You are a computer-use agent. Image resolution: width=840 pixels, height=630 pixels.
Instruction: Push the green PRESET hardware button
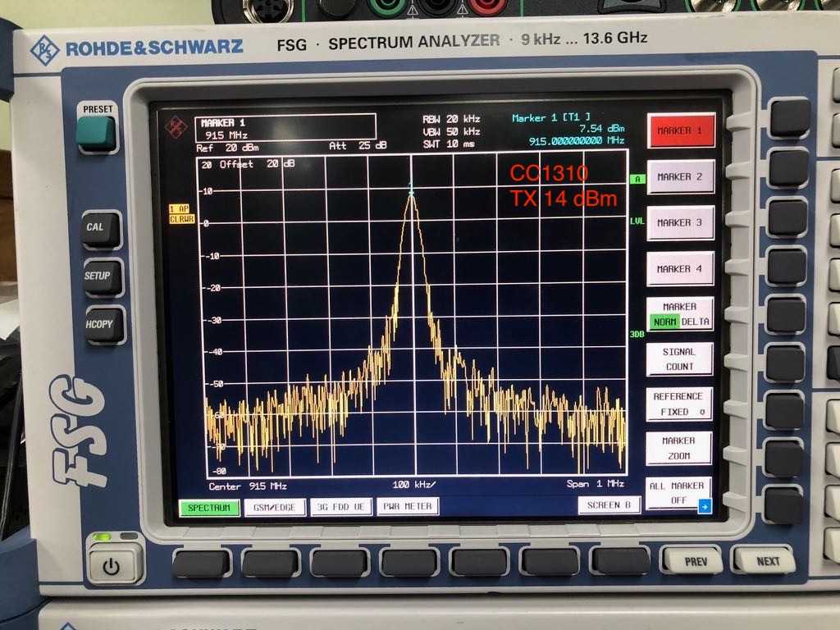pos(97,133)
